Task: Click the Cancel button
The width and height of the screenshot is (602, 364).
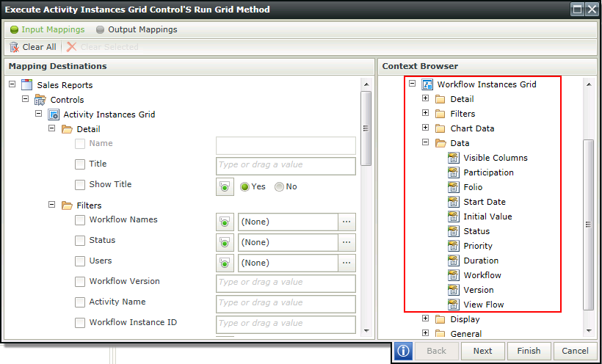Action: (x=575, y=351)
